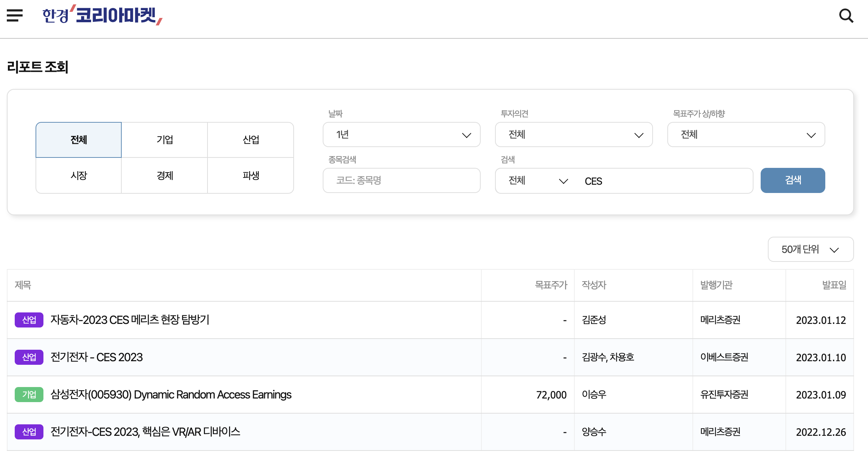The width and height of the screenshot is (868, 462).
Task: Open the 투자의견 dropdown
Action: (x=574, y=135)
